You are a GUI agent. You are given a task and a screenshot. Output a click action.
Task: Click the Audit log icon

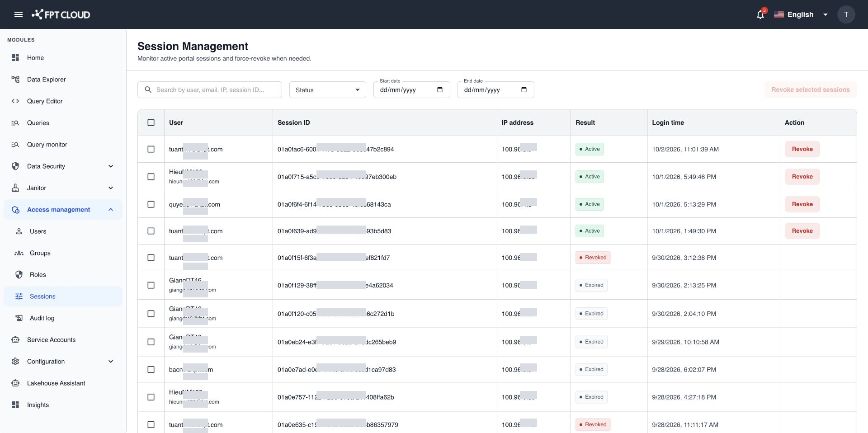point(19,318)
